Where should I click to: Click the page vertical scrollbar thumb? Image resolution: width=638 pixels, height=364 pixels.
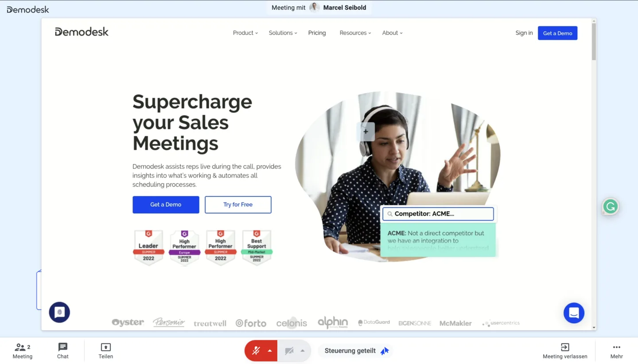(x=594, y=41)
